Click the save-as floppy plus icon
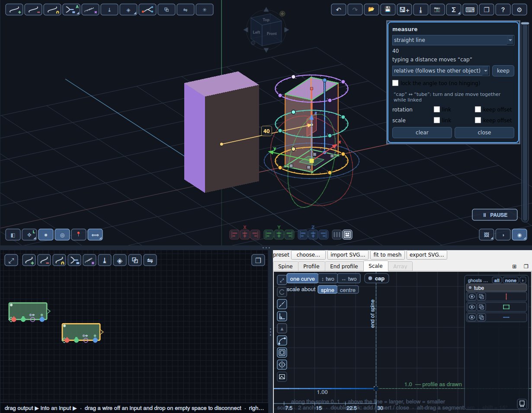The height and width of the screenshot is (413, 532). pos(404,10)
